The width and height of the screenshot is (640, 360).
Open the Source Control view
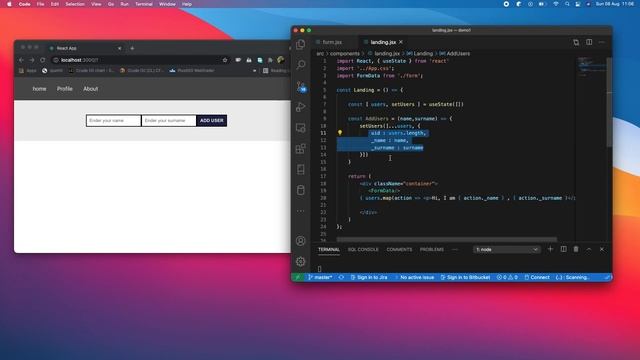pyautogui.click(x=301, y=87)
